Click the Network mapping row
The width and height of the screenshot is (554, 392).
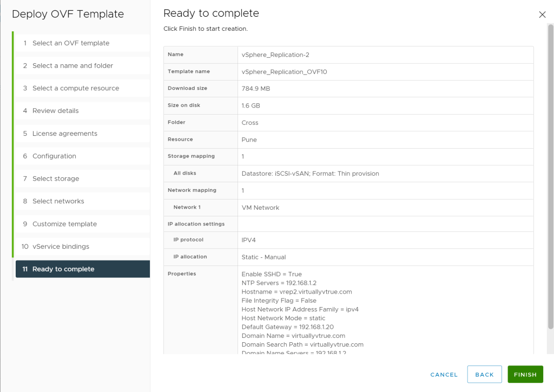coord(192,190)
